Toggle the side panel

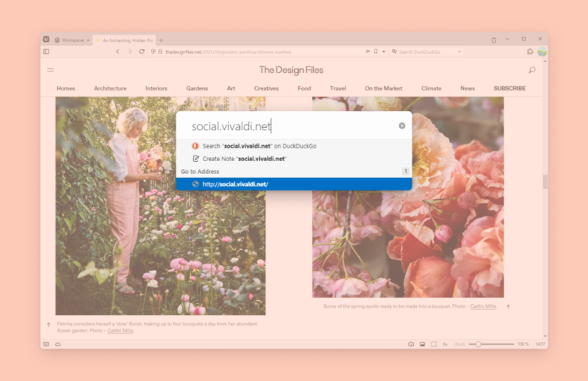(46, 52)
